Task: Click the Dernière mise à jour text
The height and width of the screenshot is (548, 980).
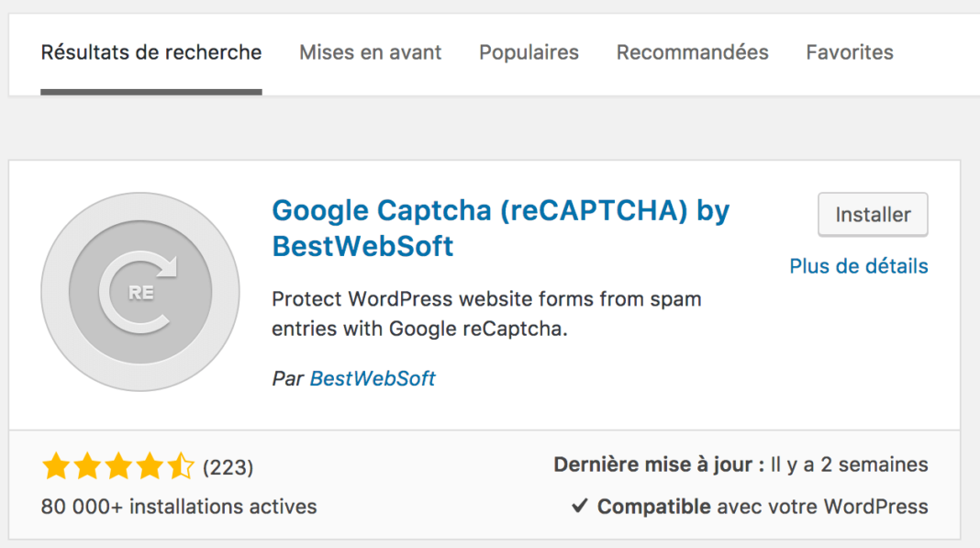Action: pos(741,464)
